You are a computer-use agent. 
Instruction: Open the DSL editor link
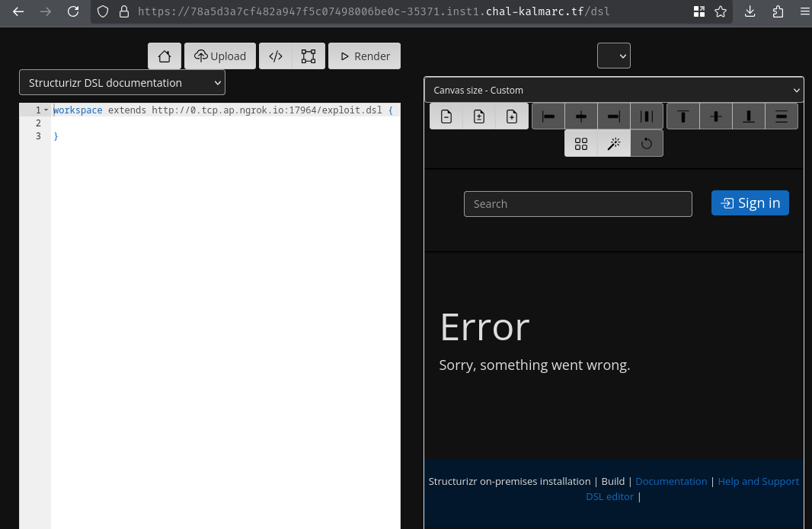pos(609,496)
